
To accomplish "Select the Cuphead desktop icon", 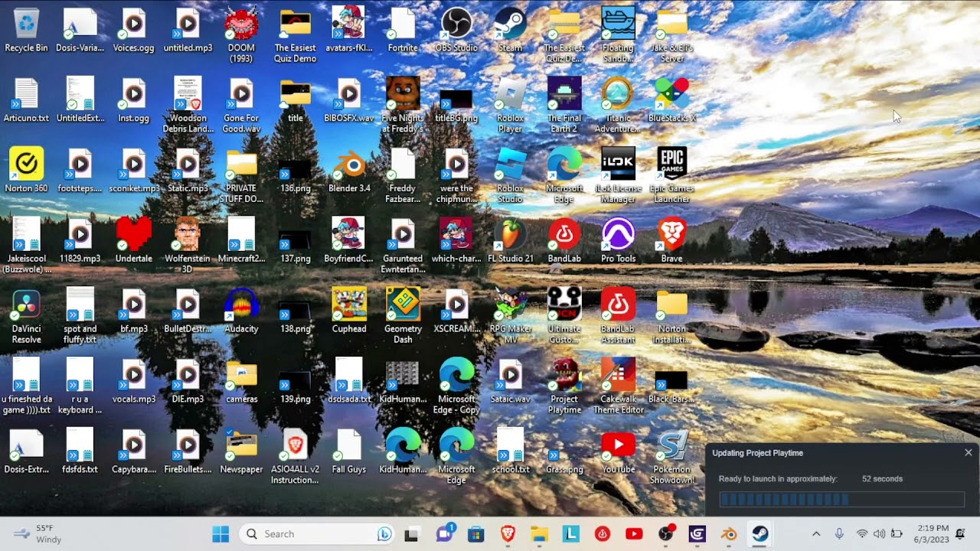I will [x=349, y=311].
